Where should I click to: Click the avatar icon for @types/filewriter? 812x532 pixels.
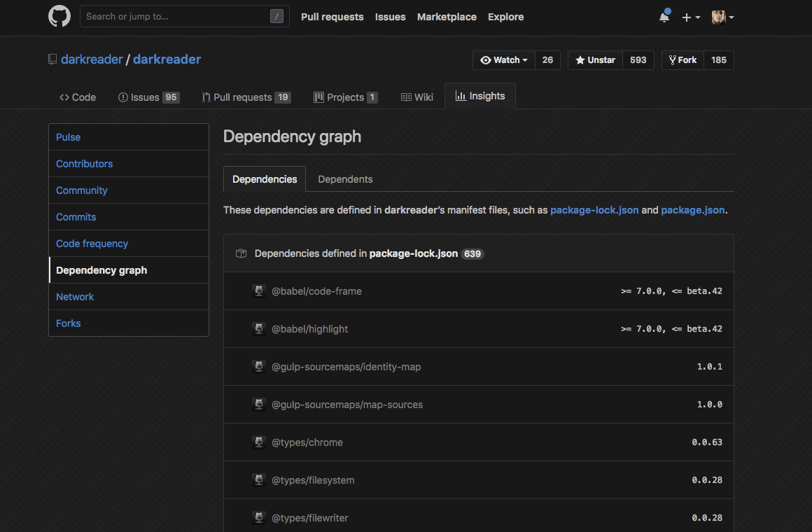259,518
